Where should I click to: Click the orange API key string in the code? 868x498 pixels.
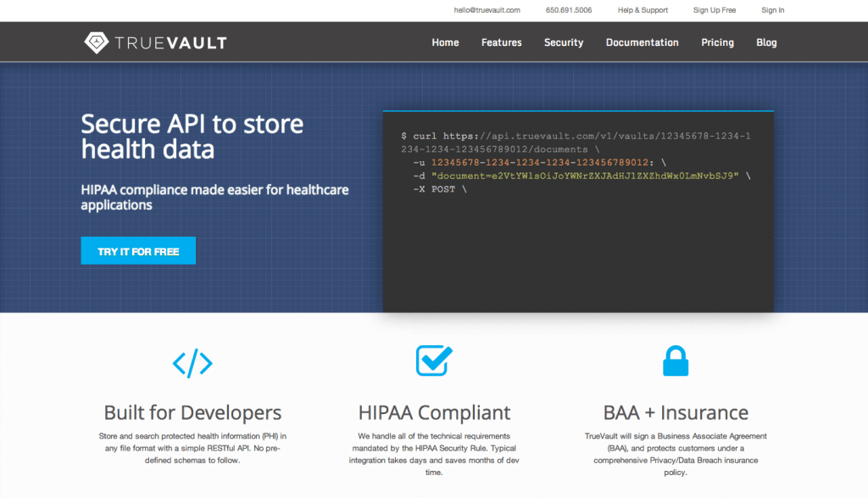[542, 162]
